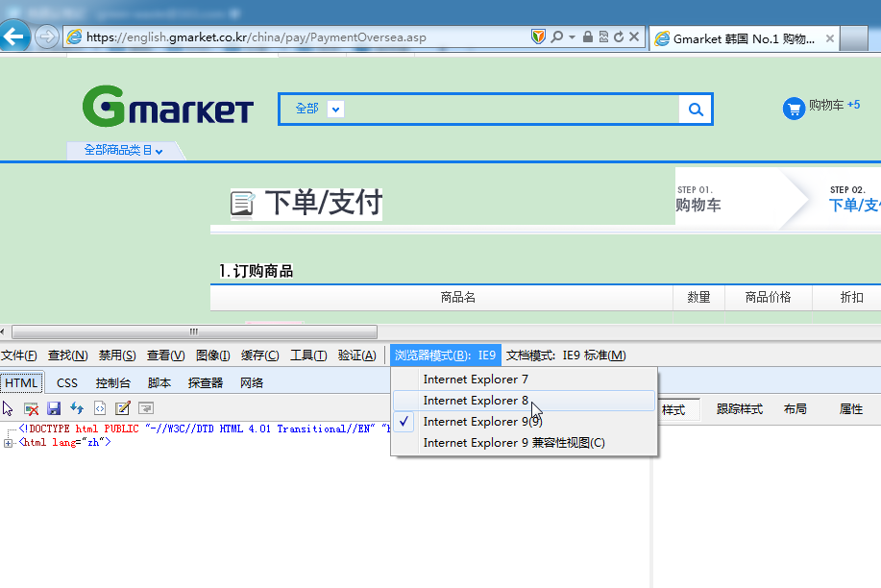
Task: Close the Gmarket browser tab
Action: [829, 38]
